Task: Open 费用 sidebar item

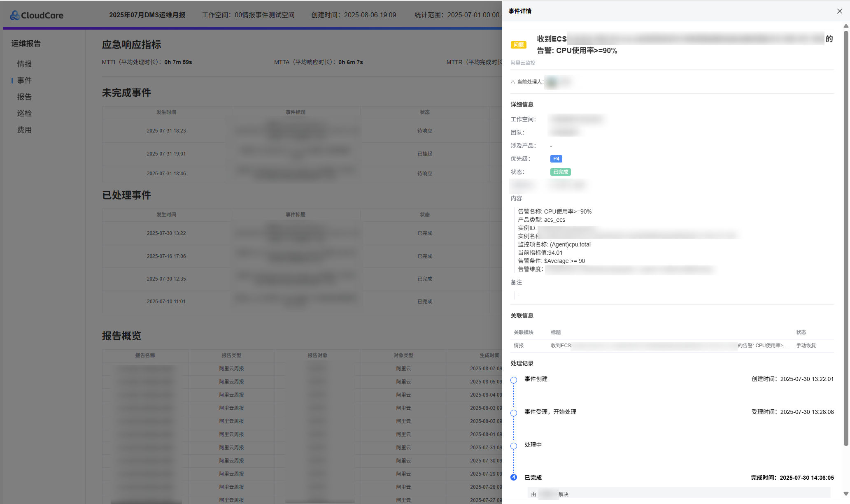Action: pyautogui.click(x=24, y=130)
